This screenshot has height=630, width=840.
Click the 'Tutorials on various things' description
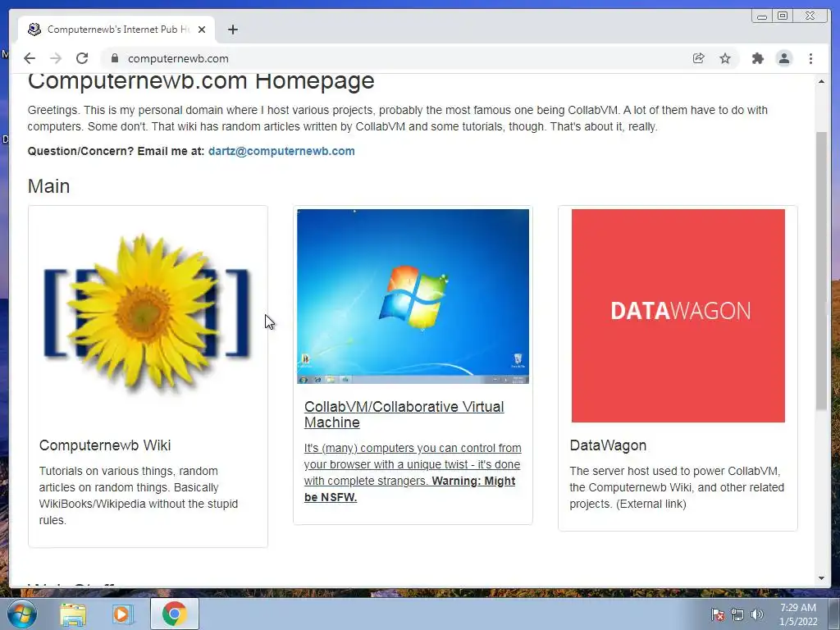138,495
